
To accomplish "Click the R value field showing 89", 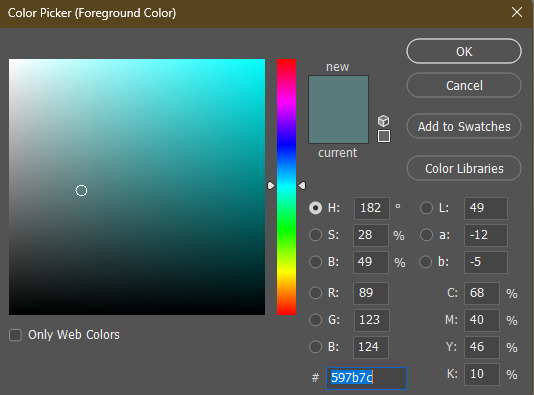I will (x=371, y=293).
